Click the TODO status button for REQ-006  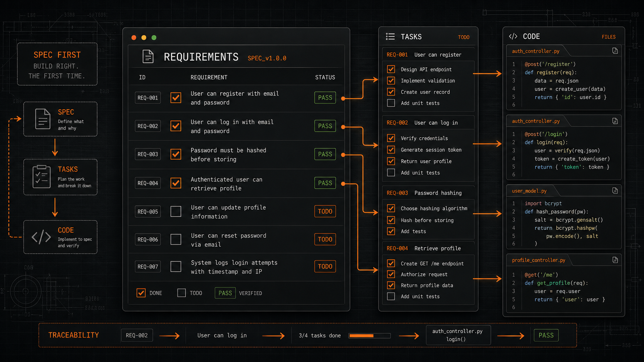tap(325, 239)
